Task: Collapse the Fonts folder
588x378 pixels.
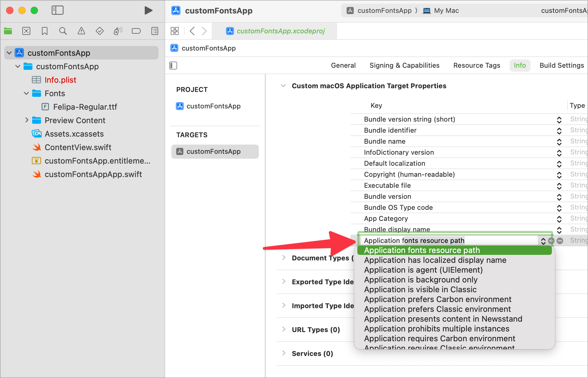Action: point(26,93)
